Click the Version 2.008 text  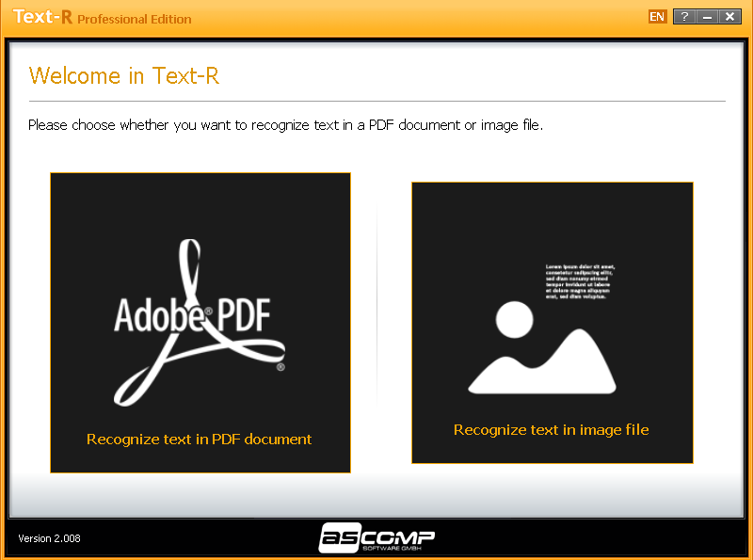pos(50,538)
